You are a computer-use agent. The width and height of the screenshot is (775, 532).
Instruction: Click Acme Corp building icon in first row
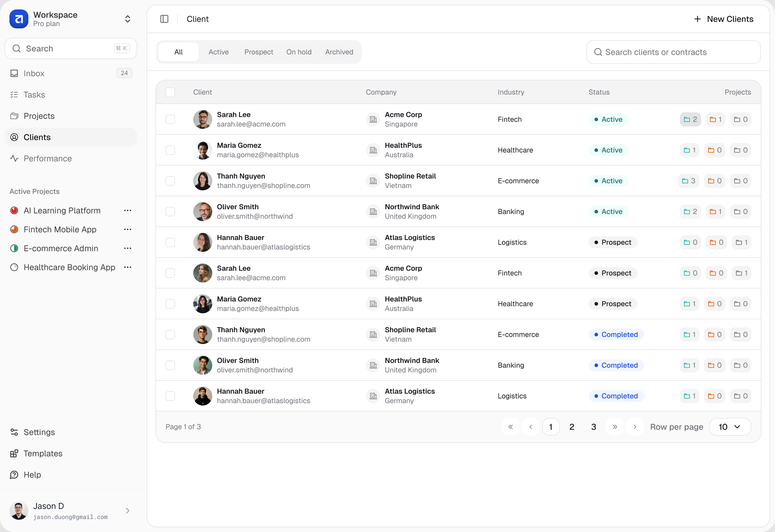373,119
